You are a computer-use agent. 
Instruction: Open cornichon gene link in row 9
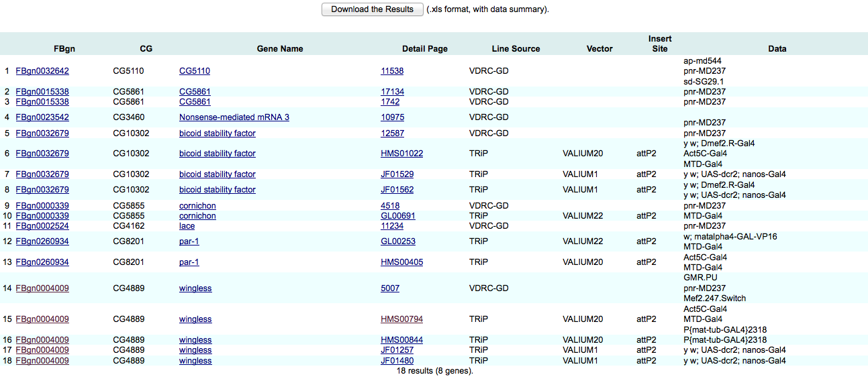pyautogui.click(x=197, y=206)
